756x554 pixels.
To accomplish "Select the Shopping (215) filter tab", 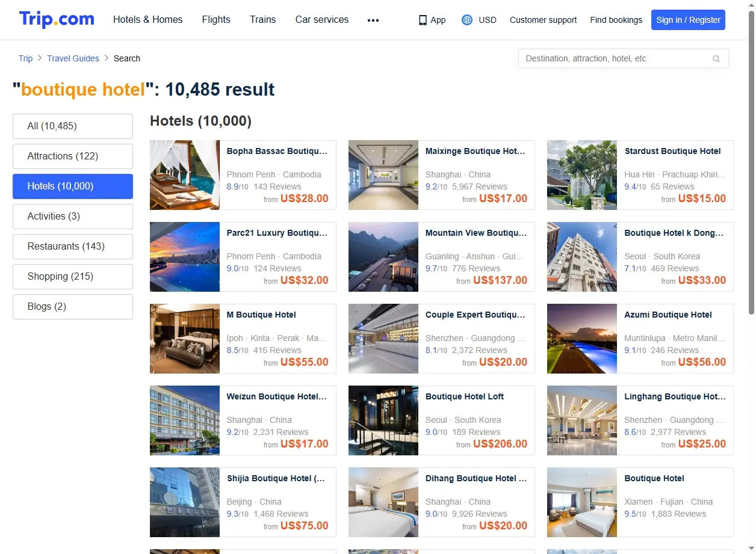I will pyautogui.click(x=73, y=277).
